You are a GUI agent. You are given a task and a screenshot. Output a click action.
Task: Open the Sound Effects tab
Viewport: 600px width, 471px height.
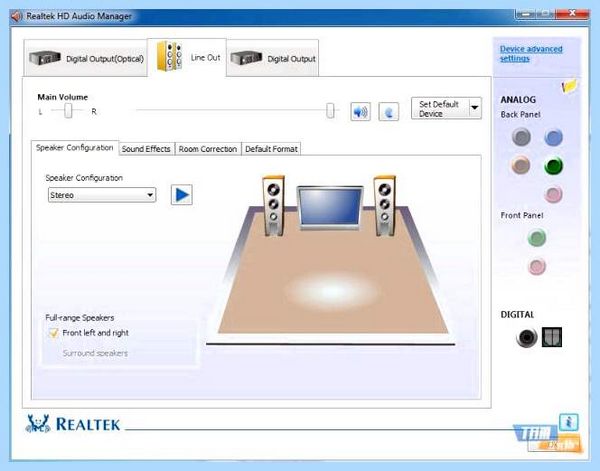pyautogui.click(x=146, y=149)
